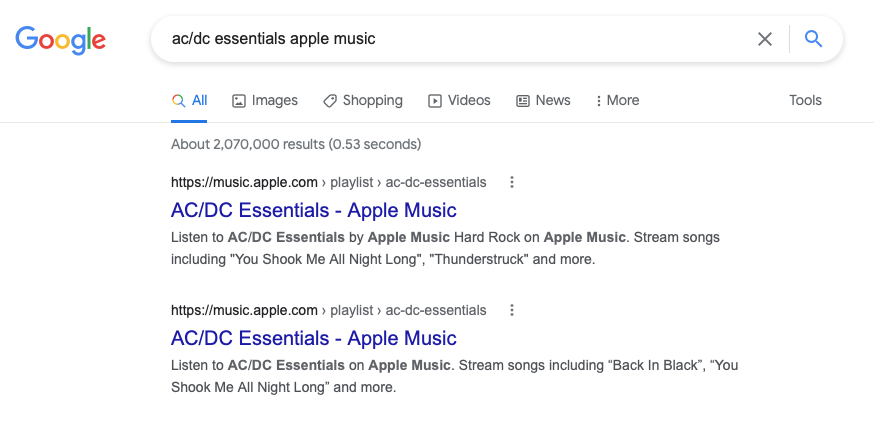The width and height of the screenshot is (874, 421).
Task: Switch to the News tab
Action: click(x=543, y=100)
